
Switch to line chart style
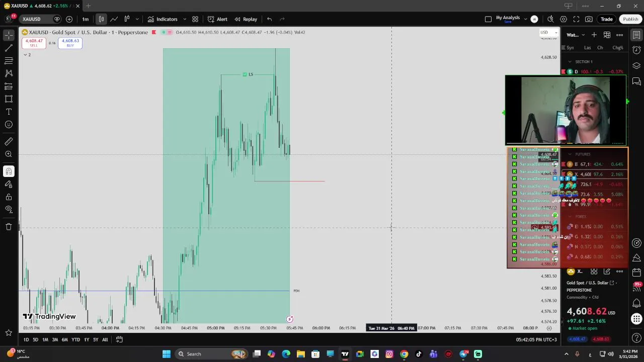tap(114, 19)
